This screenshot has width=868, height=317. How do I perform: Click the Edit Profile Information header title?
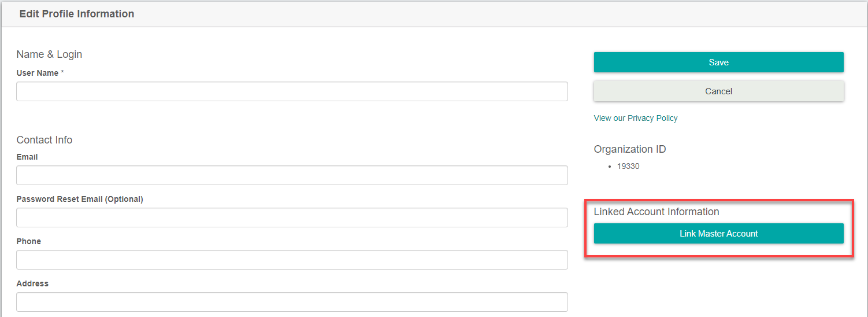[x=77, y=14]
